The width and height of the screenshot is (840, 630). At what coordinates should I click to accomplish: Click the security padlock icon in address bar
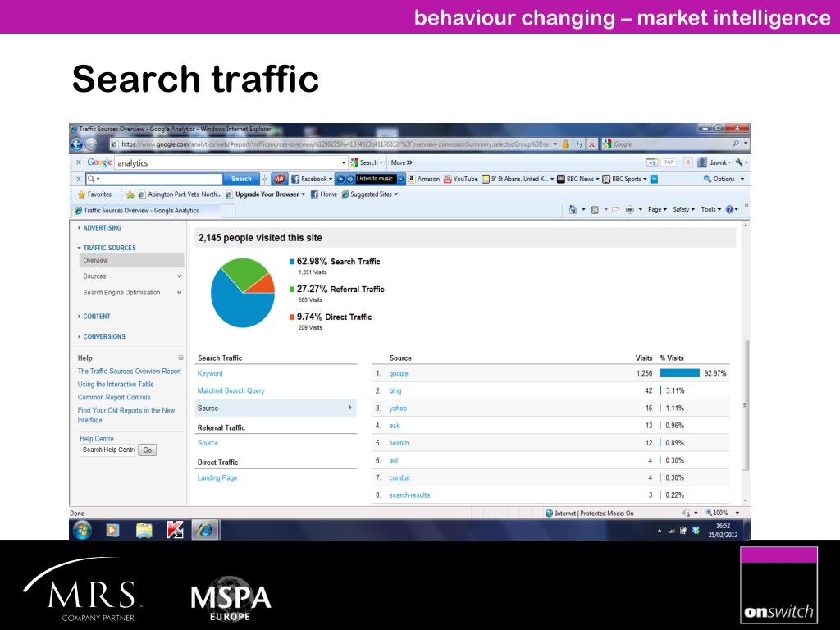[x=565, y=144]
